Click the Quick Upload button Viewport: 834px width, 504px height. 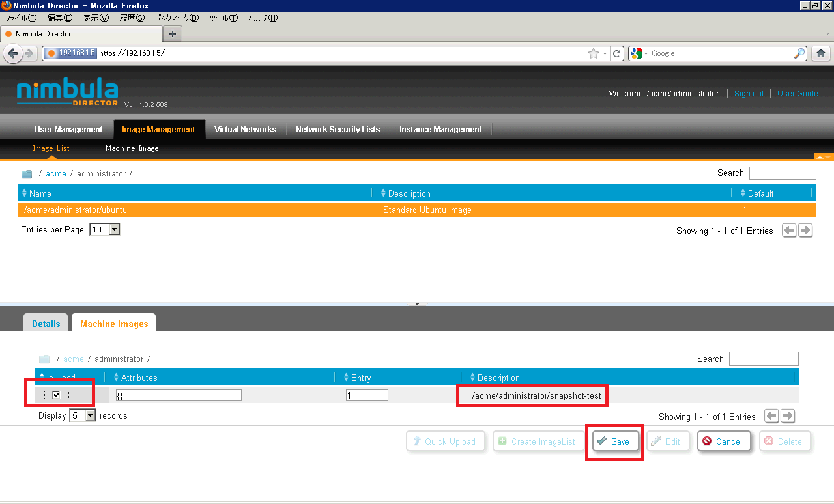point(446,441)
